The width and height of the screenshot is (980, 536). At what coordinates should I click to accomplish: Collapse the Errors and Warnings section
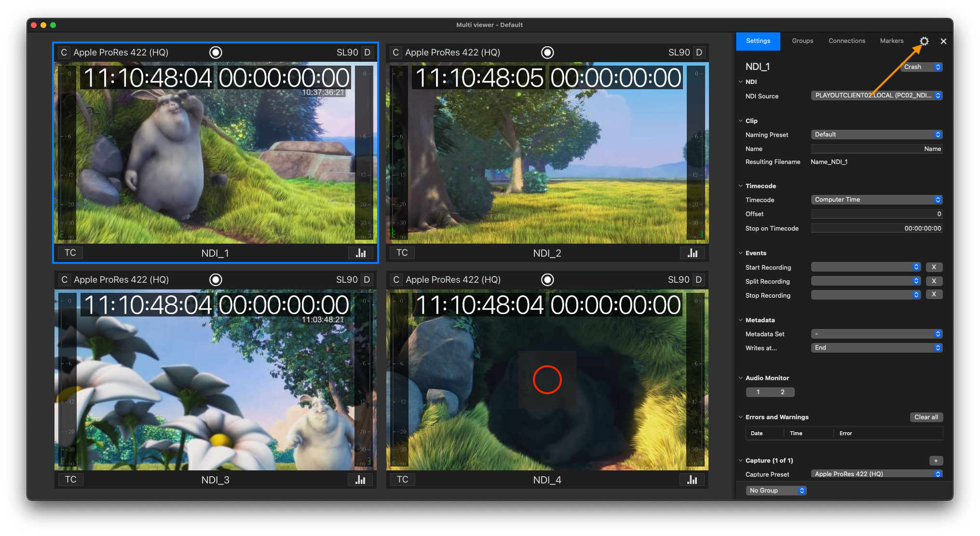tap(741, 417)
